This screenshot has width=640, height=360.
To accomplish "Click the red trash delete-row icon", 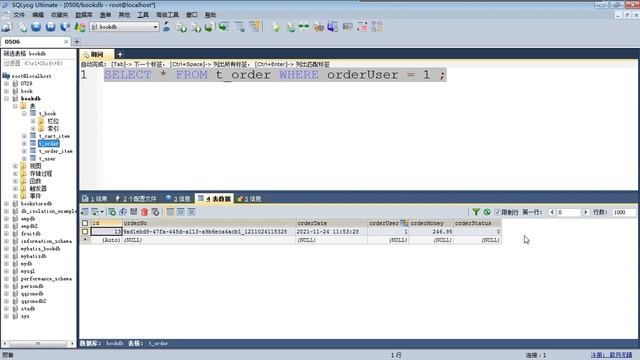I will [x=144, y=212].
